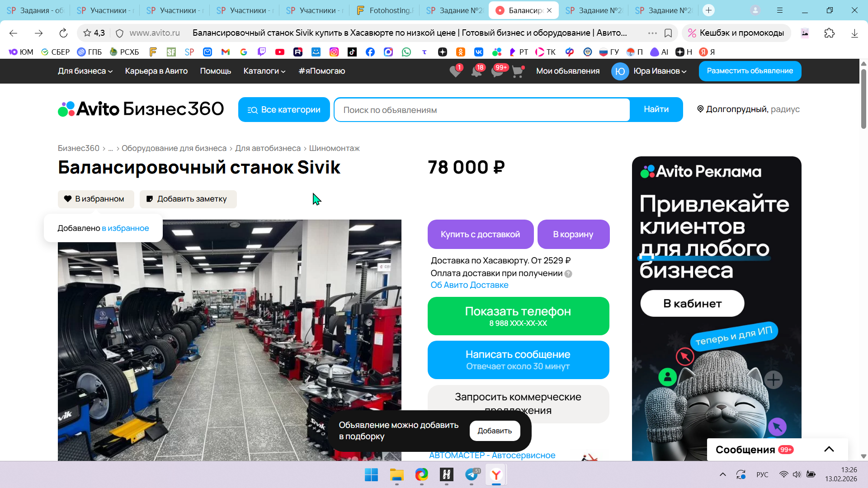Toggle the 'В избранном' favorite button

96,199
